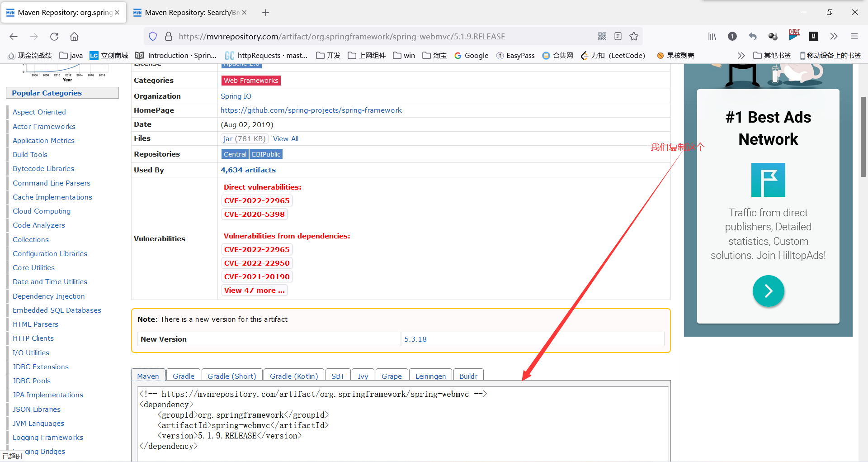Open the browser home page
Viewport: 868px width, 462px height.
74,37
